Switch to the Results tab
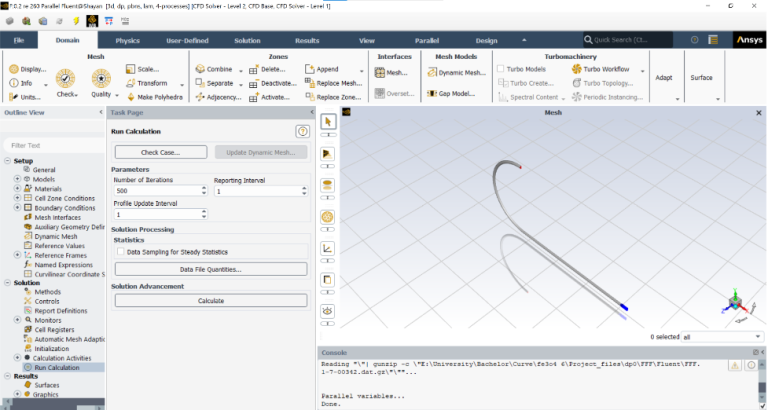768x410 pixels. click(307, 40)
